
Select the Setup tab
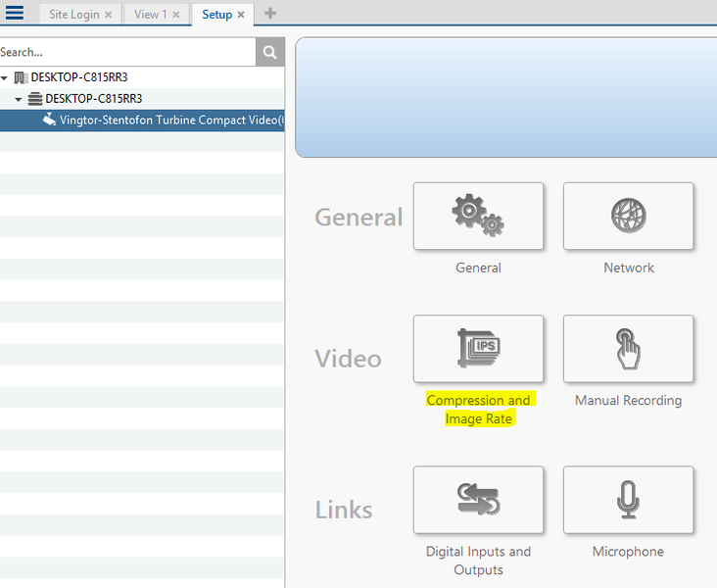pos(216,15)
